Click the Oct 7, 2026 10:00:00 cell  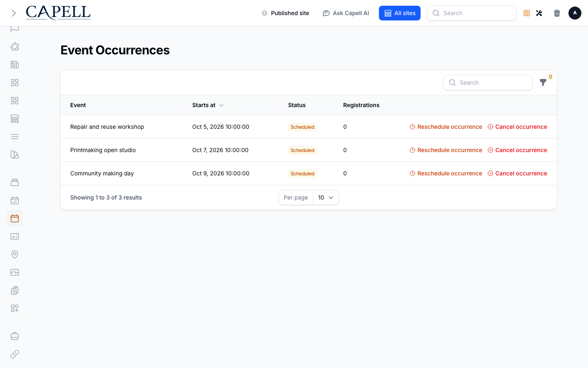220,150
